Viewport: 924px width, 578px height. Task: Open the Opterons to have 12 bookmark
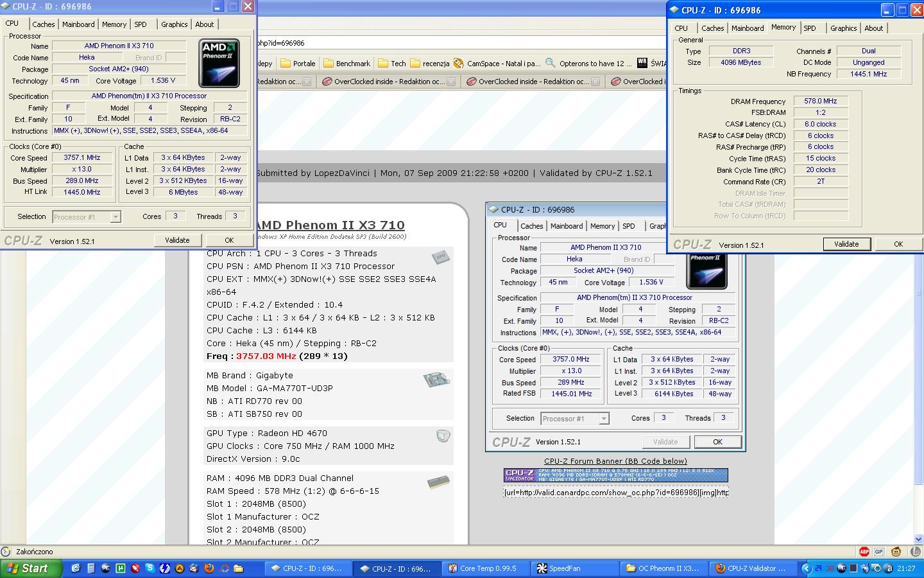[x=589, y=63]
